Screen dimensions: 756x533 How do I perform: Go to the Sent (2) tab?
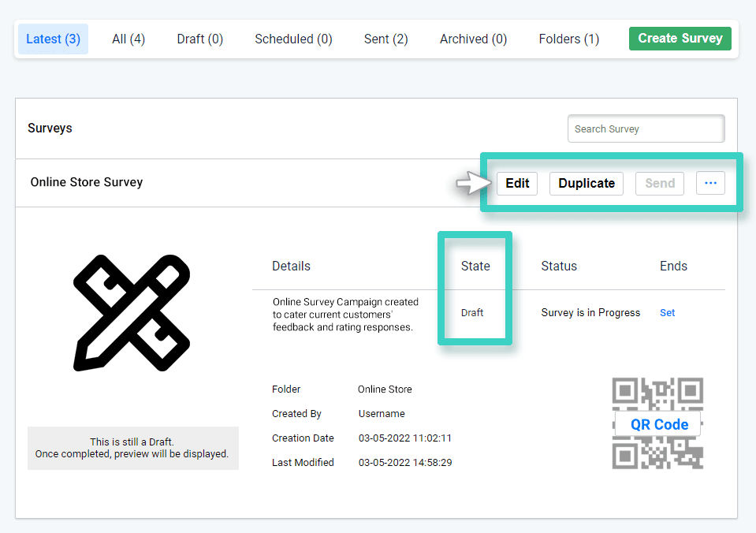click(385, 39)
